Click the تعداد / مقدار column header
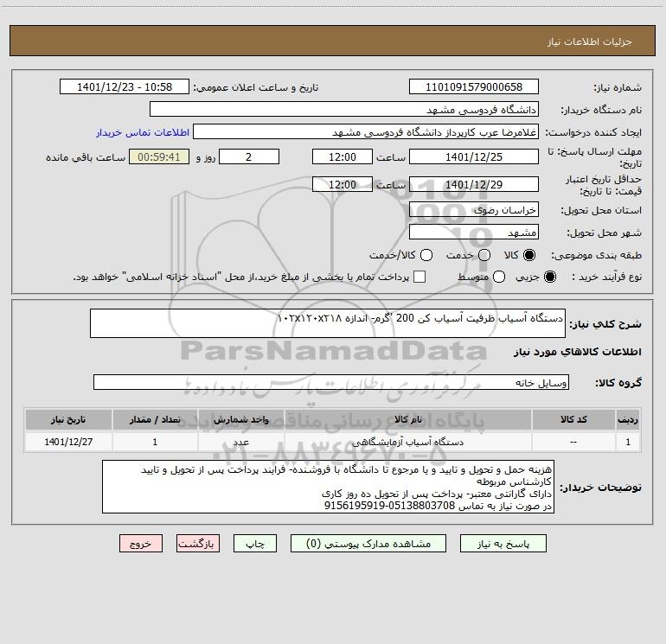This screenshot has width=666, height=644. coord(155,419)
